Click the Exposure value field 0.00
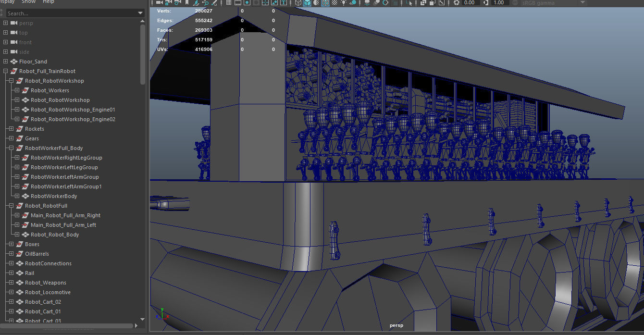This screenshot has height=335, width=644. (471, 3)
